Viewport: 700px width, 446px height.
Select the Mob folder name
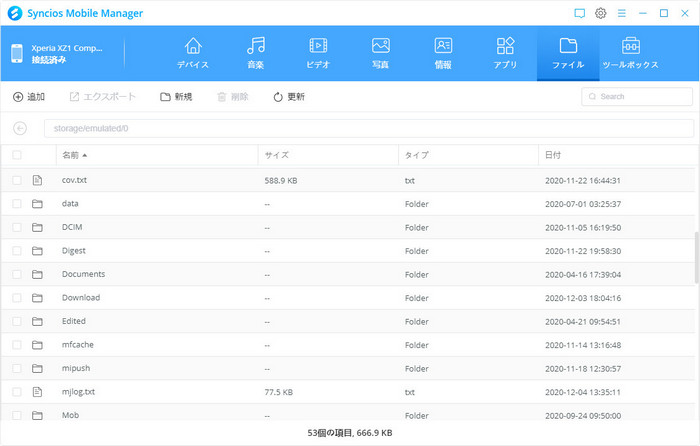pyautogui.click(x=71, y=415)
